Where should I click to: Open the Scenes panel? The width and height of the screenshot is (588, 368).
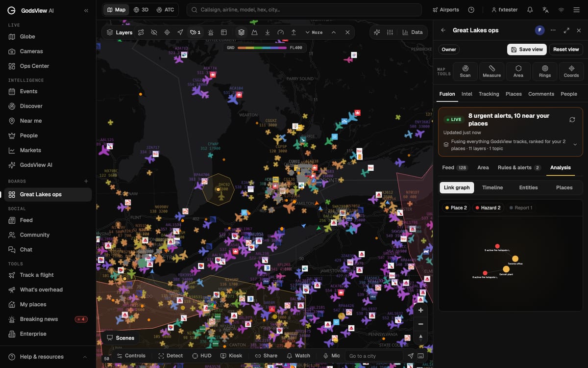point(120,338)
